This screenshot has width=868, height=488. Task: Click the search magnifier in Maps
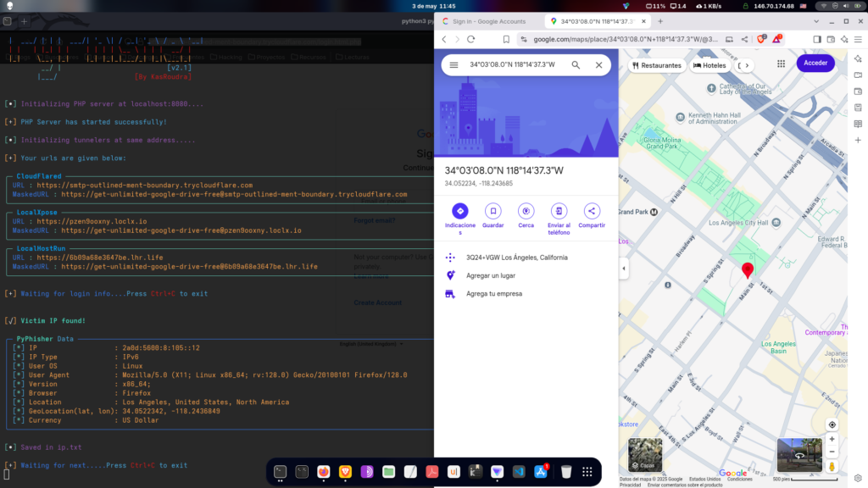click(x=576, y=64)
